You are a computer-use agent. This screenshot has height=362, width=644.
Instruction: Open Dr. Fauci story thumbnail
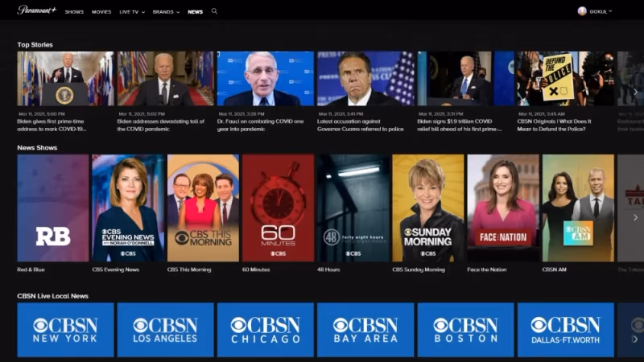click(266, 78)
